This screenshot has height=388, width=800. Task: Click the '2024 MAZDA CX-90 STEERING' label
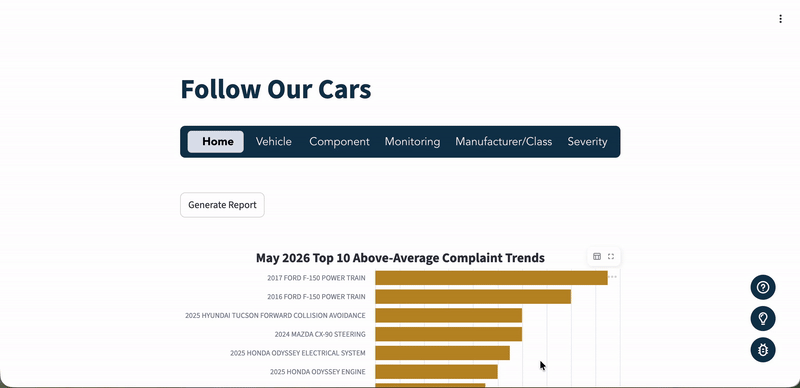pos(320,334)
